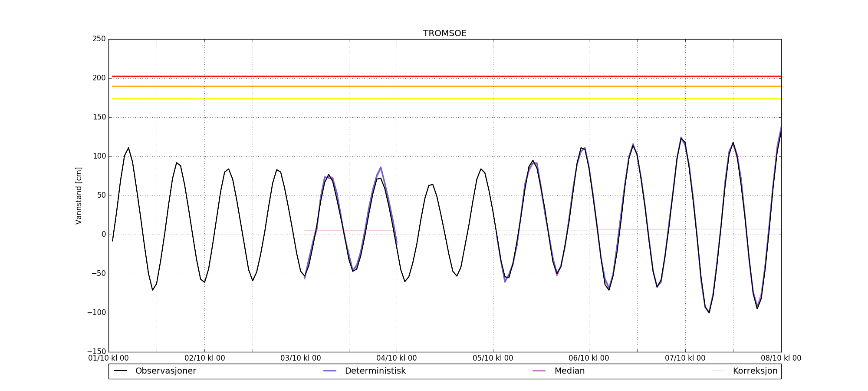Click the 08/10 kl 00 x-axis tick label
This screenshot has height=391, width=868.
781,358
